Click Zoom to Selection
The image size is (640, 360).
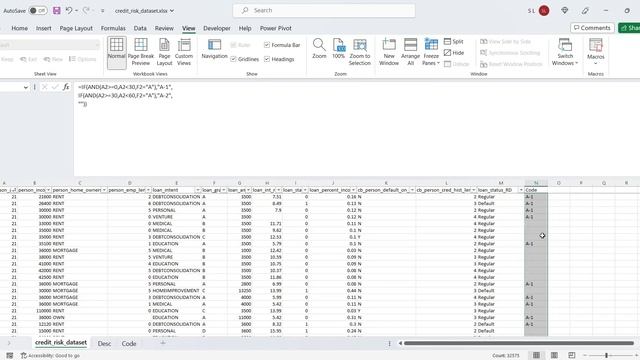pos(360,52)
